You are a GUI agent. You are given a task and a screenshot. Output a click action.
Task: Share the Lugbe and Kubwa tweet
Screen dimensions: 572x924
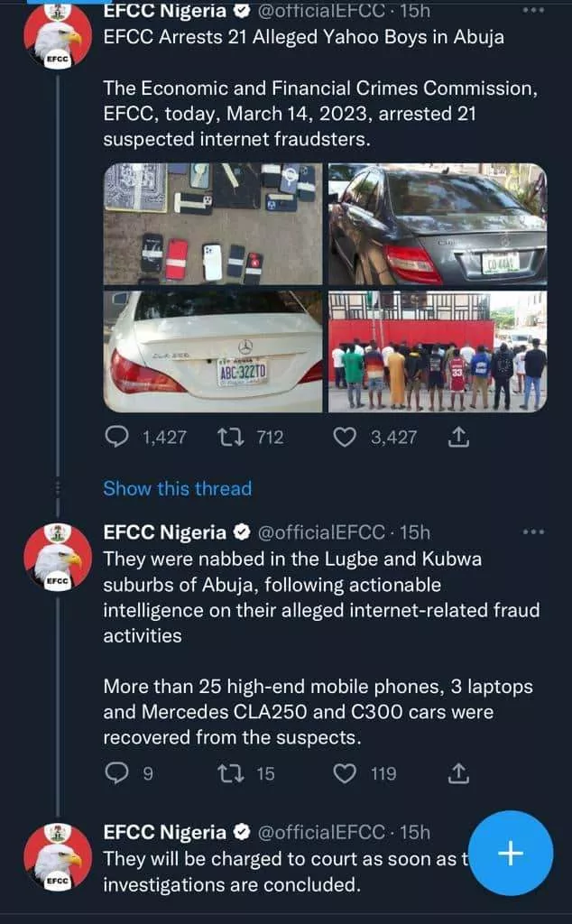tap(458, 772)
